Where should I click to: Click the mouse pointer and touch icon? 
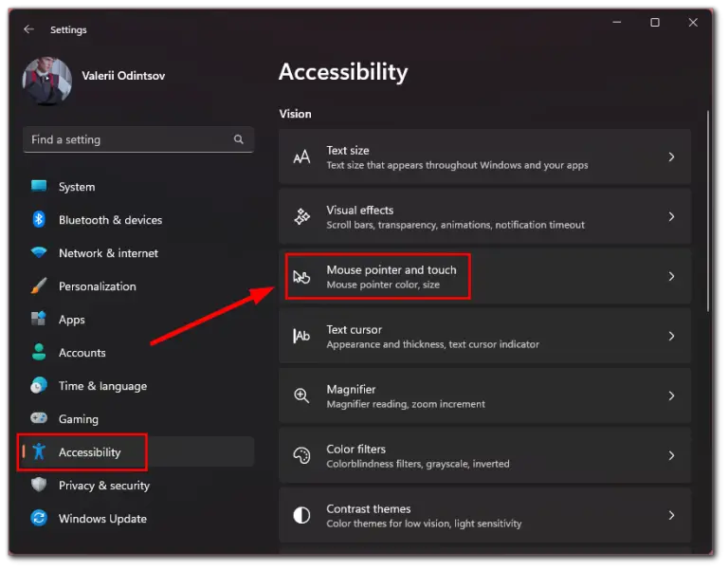click(301, 276)
